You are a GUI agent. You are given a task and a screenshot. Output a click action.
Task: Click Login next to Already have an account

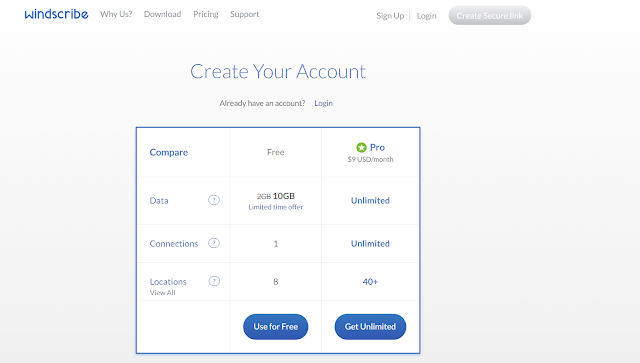[x=323, y=103]
